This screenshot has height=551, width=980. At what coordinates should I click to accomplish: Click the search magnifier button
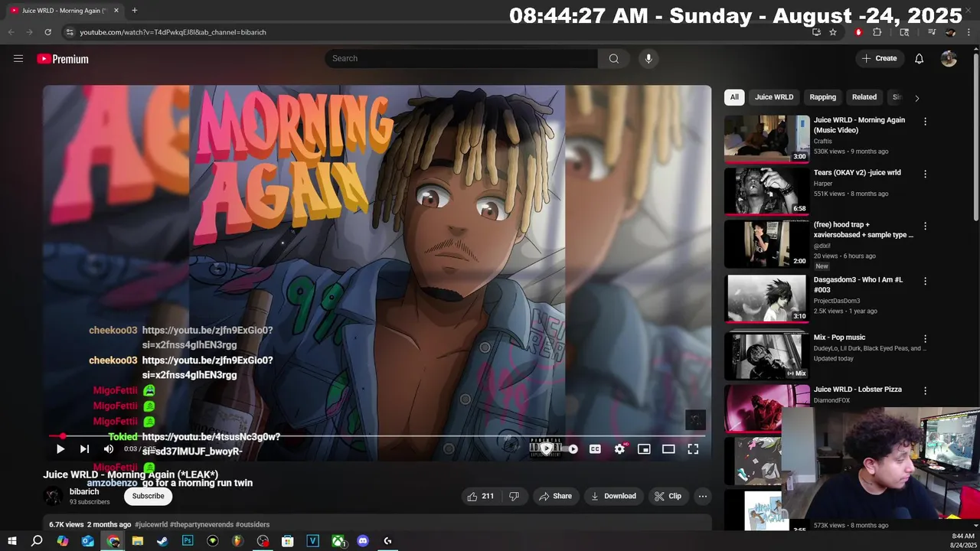[613, 59]
